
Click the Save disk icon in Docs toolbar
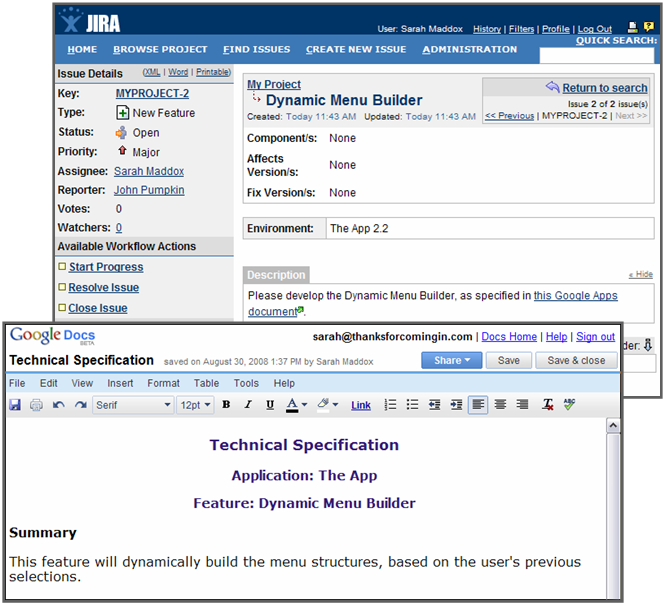pyautogui.click(x=15, y=405)
